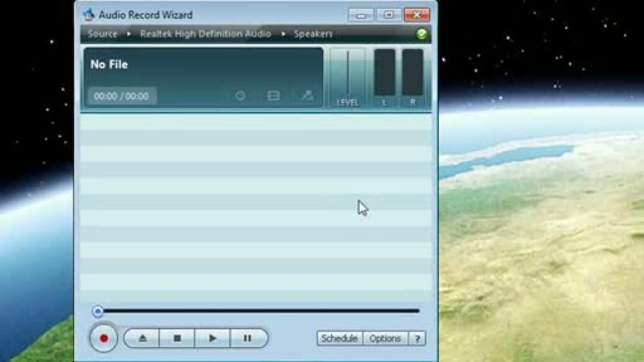Expand the Realtek High Definition Audio device list
The height and width of the screenshot is (362, 644).
[205, 34]
